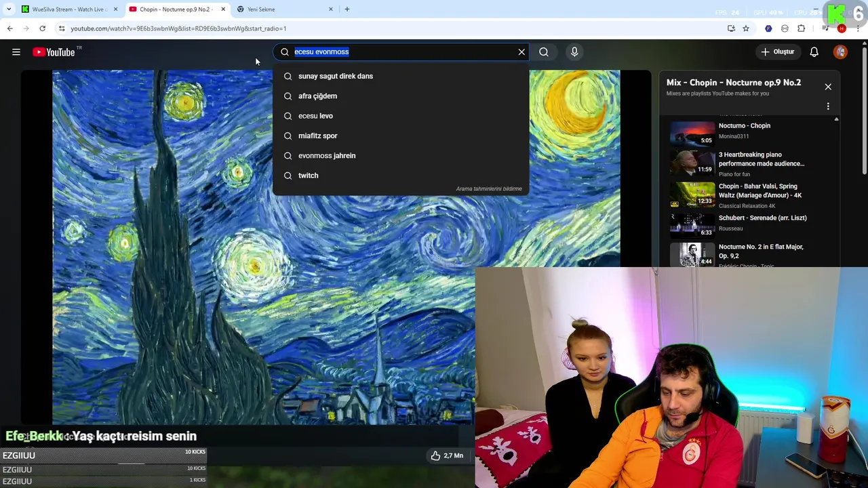Image resolution: width=868 pixels, height=488 pixels.
Task: Close the Mix playlist panel
Action: (828, 87)
